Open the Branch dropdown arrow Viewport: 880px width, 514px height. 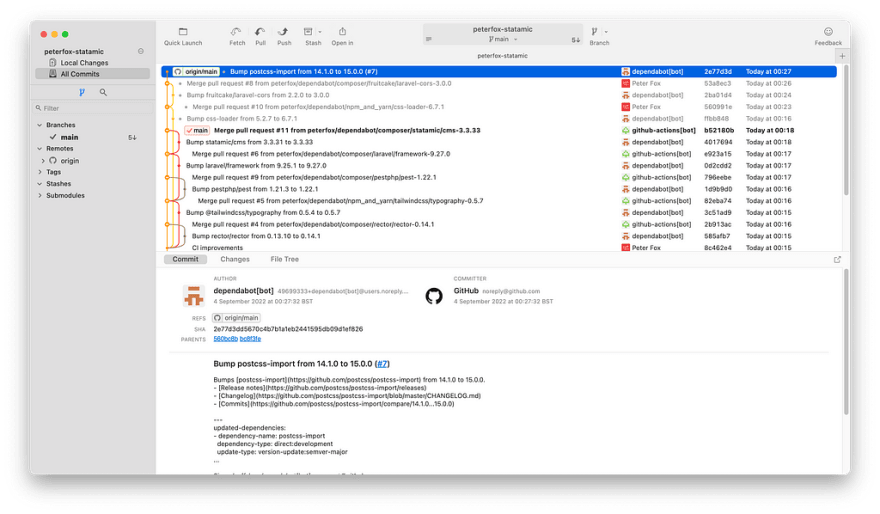coord(606,32)
